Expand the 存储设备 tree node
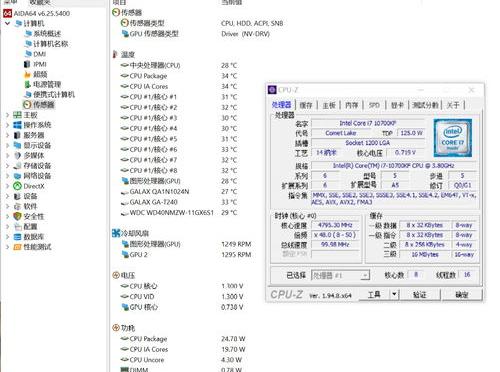500x372 pixels. click(7, 166)
